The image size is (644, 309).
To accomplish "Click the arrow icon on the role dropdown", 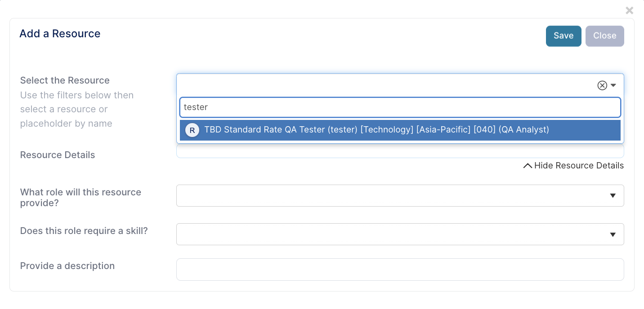I will [x=613, y=196].
